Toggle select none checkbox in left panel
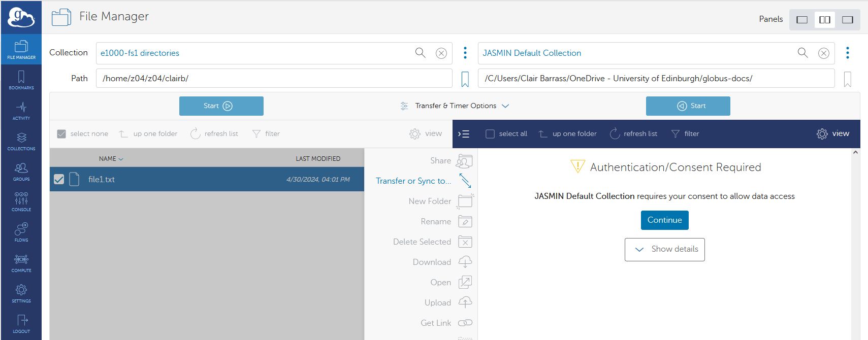Screen dimensions: 868x340 pos(61,134)
